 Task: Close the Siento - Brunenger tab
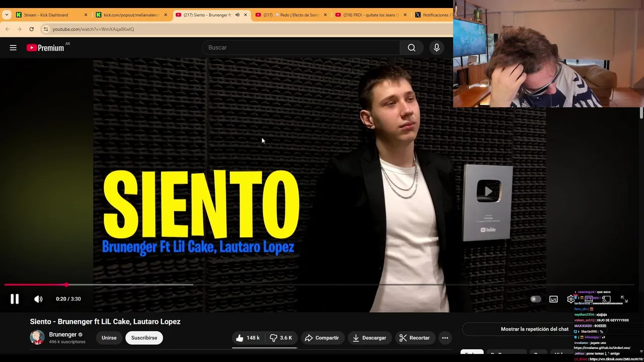point(246,15)
